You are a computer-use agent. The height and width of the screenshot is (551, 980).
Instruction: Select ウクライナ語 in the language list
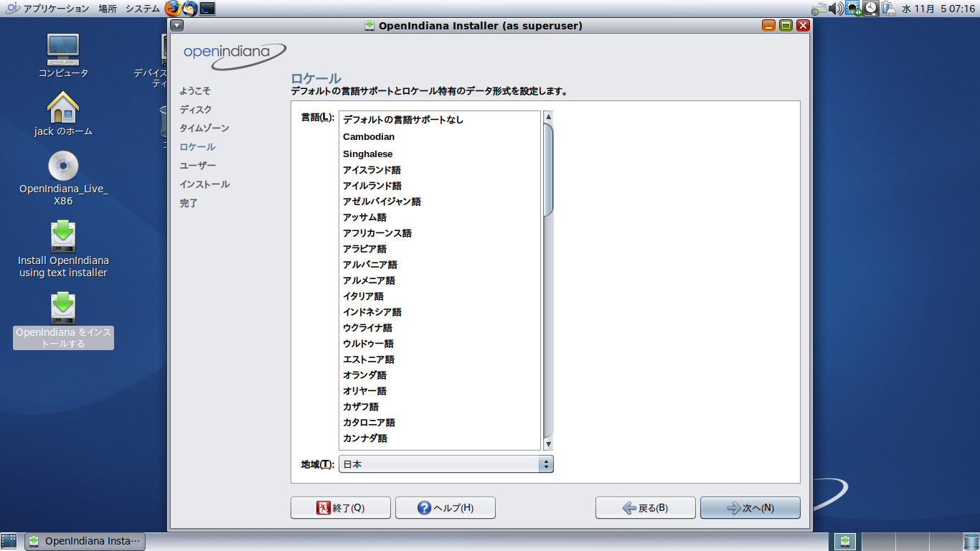pos(440,328)
